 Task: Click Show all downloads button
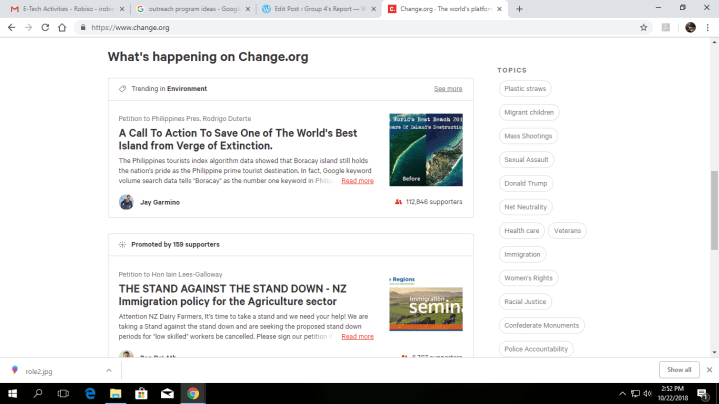(679, 369)
